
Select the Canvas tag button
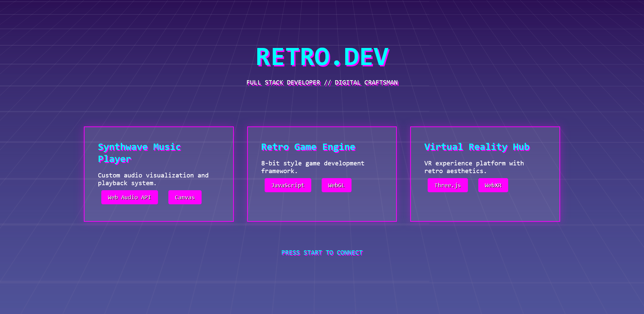(x=185, y=197)
